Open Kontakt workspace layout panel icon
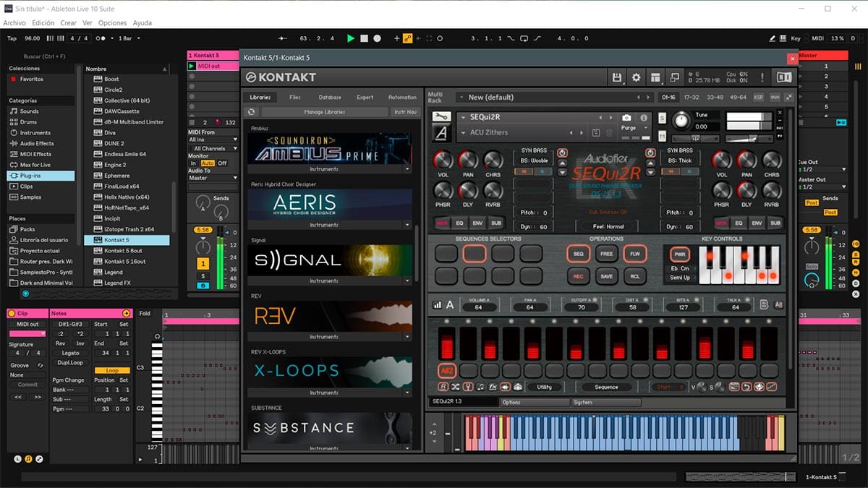 (655, 77)
